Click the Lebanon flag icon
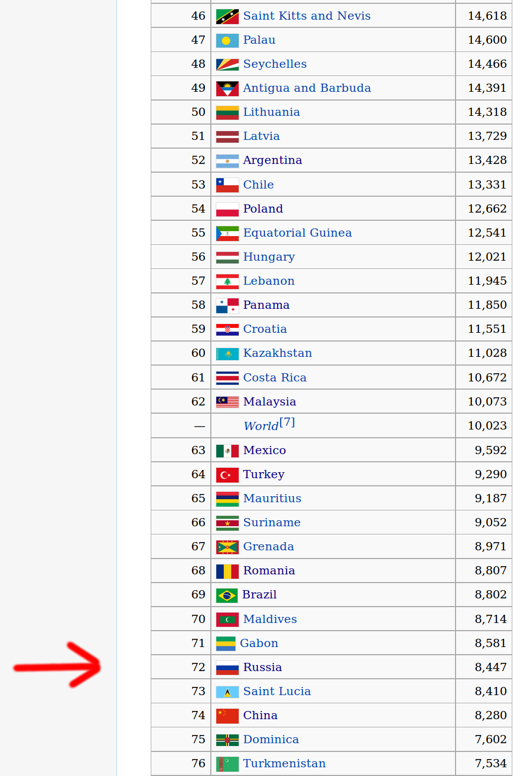 pyautogui.click(x=227, y=282)
